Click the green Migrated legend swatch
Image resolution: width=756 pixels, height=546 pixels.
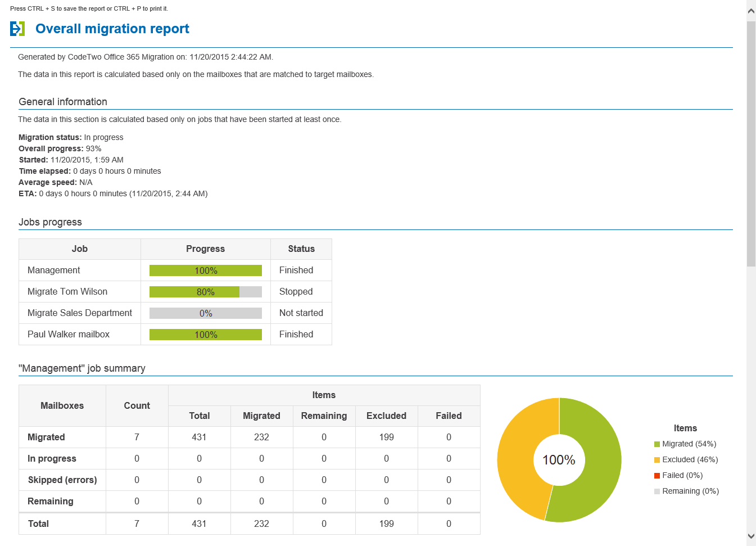[657, 444]
